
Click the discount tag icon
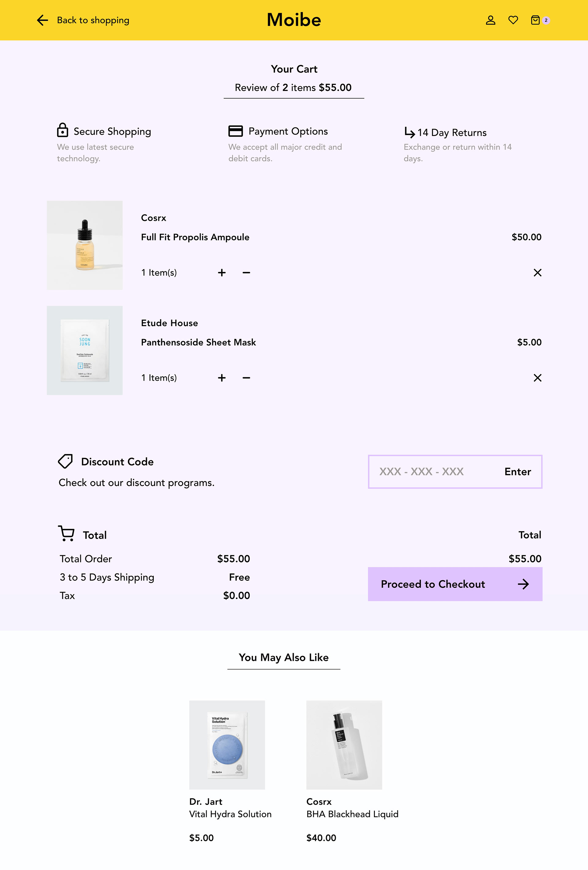(66, 461)
